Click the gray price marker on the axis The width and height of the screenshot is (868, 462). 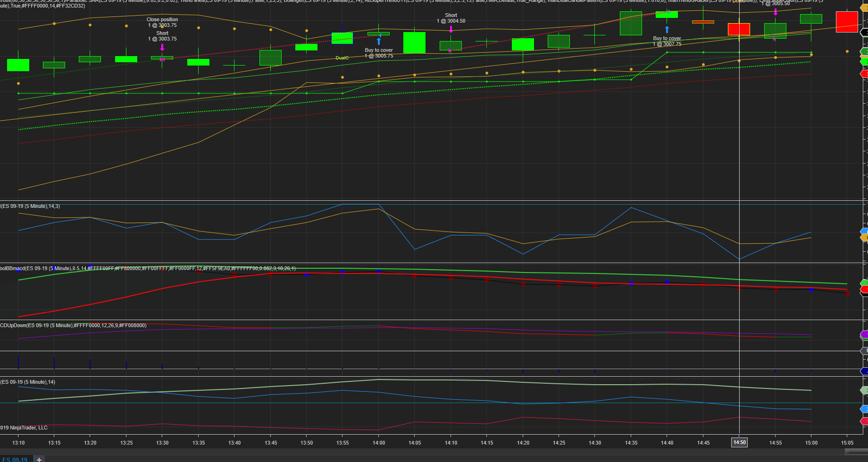[x=864, y=351]
